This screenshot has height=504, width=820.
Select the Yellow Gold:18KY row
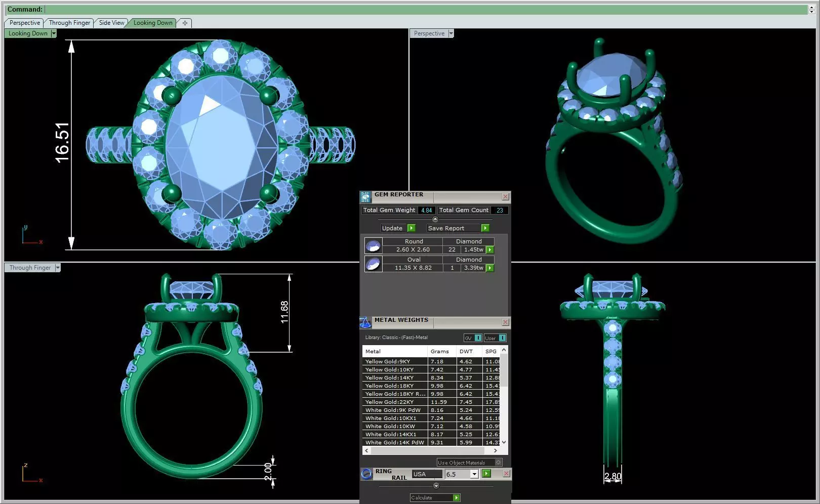(x=431, y=386)
